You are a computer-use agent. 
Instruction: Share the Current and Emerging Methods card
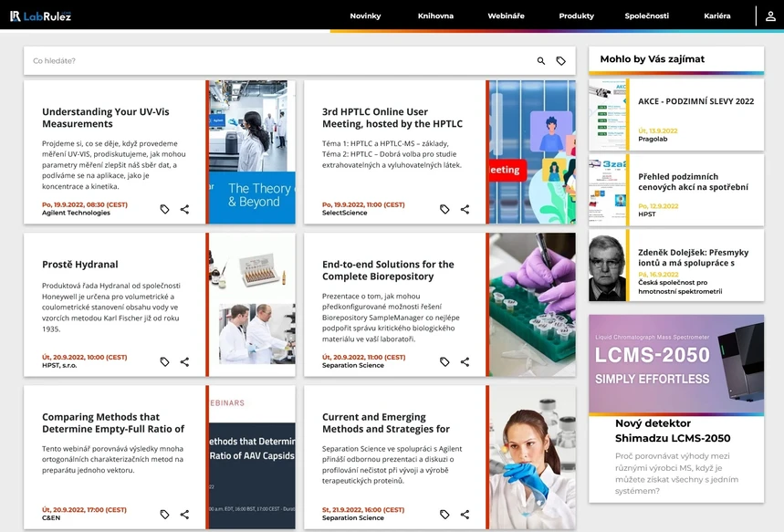click(465, 514)
